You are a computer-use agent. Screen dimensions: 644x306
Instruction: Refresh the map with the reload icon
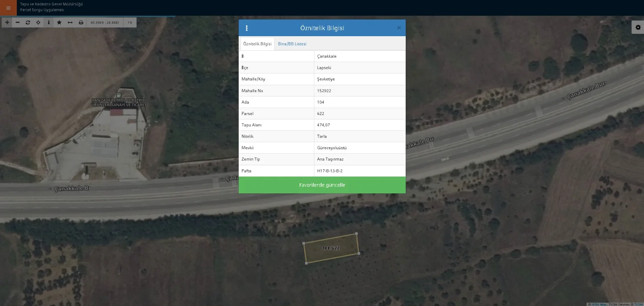[28, 23]
